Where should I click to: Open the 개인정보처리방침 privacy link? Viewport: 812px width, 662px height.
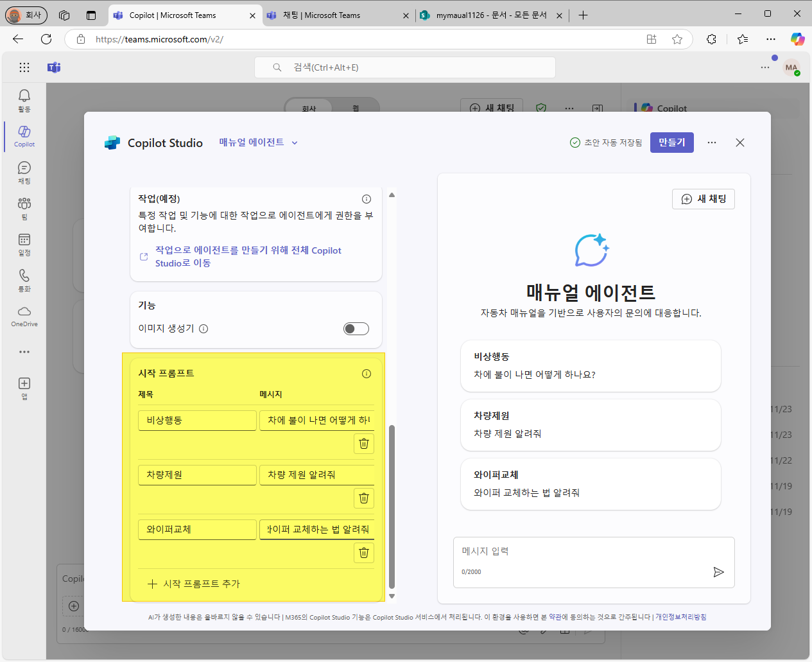(680, 617)
